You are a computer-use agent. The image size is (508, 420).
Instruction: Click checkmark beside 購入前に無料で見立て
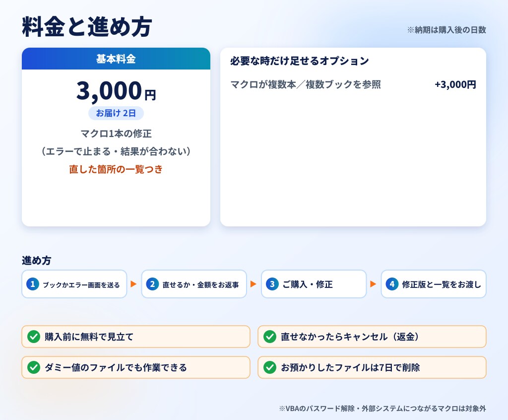tap(34, 337)
